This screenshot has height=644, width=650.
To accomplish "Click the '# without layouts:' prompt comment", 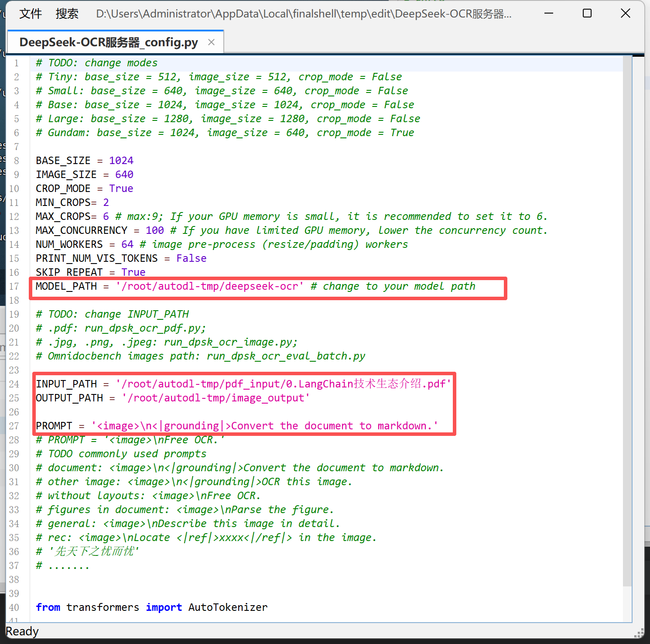I will (148, 496).
